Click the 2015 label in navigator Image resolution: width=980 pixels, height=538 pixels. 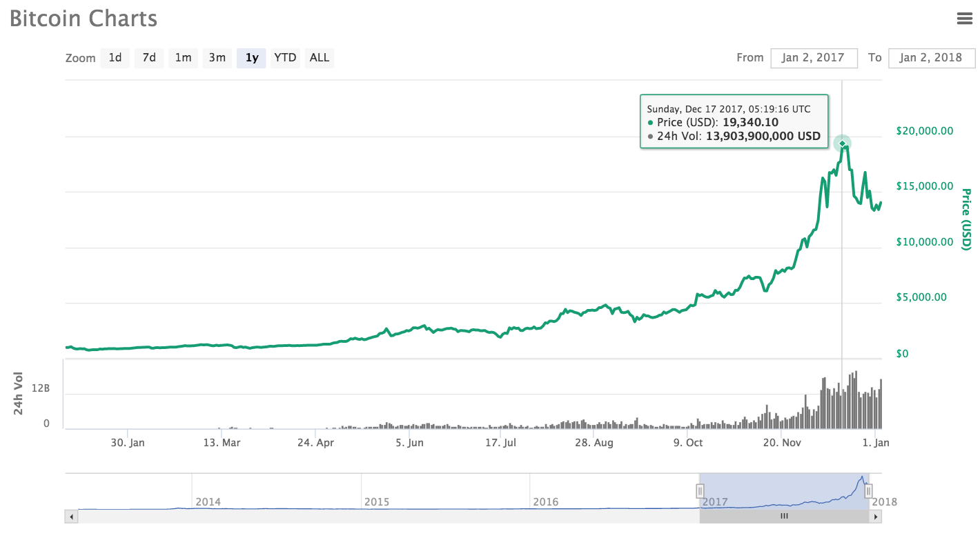(x=377, y=501)
